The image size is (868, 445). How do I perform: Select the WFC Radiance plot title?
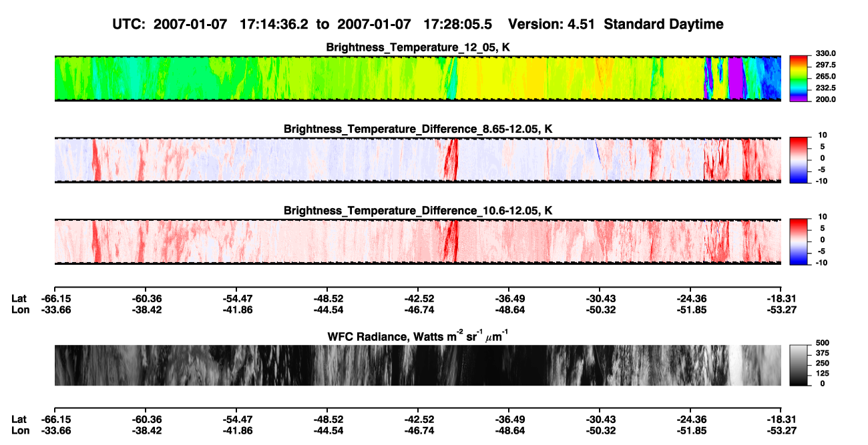[418, 335]
